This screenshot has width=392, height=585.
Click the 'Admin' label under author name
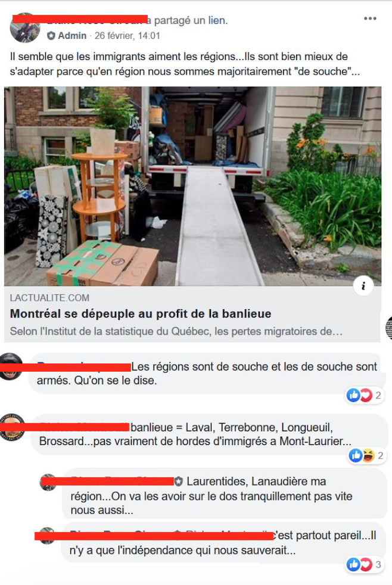click(x=72, y=36)
